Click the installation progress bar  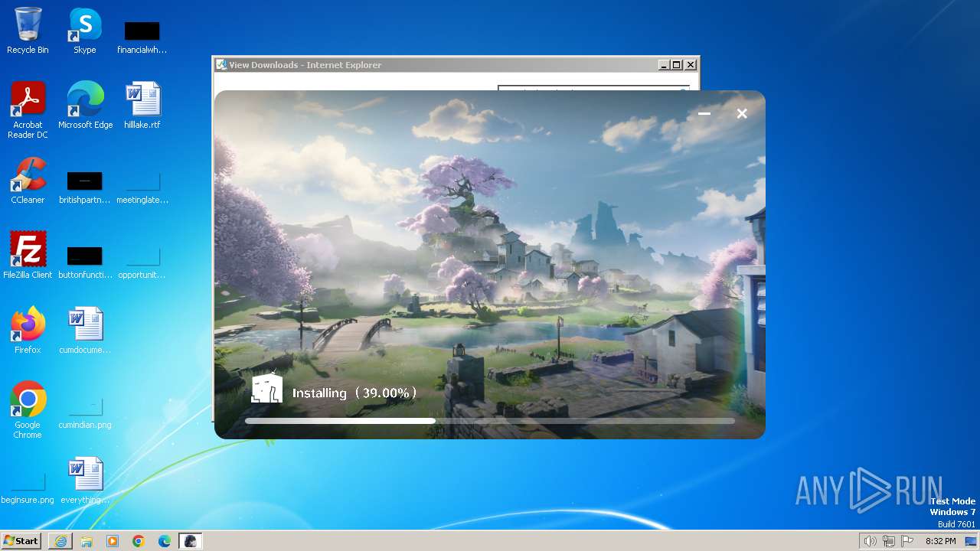[489, 421]
